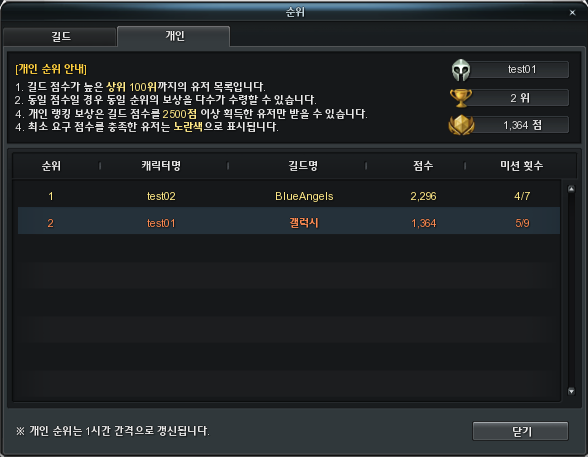588x457 pixels.
Task: Switch to the 길드 tab
Action: coord(60,37)
